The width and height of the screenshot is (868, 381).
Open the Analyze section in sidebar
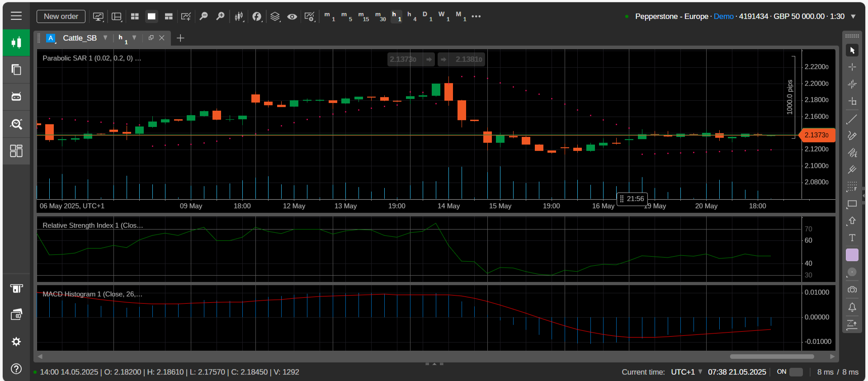click(x=16, y=124)
